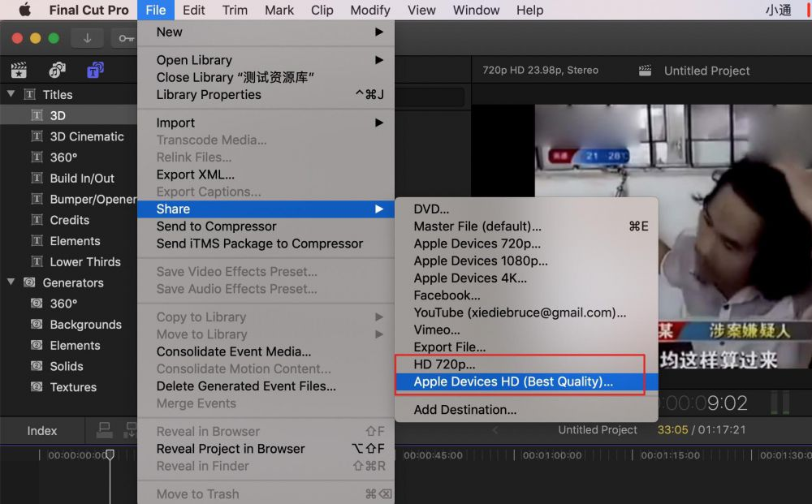Viewport: 812px width, 504px height.
Task: Select Lower Thirds titles category
Action: [x=68, y=262]
